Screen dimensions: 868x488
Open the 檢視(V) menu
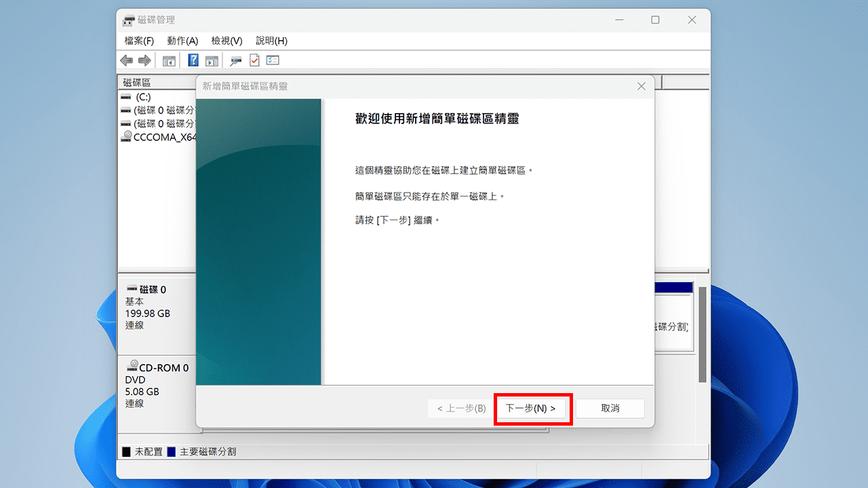[x=226, y=40]
